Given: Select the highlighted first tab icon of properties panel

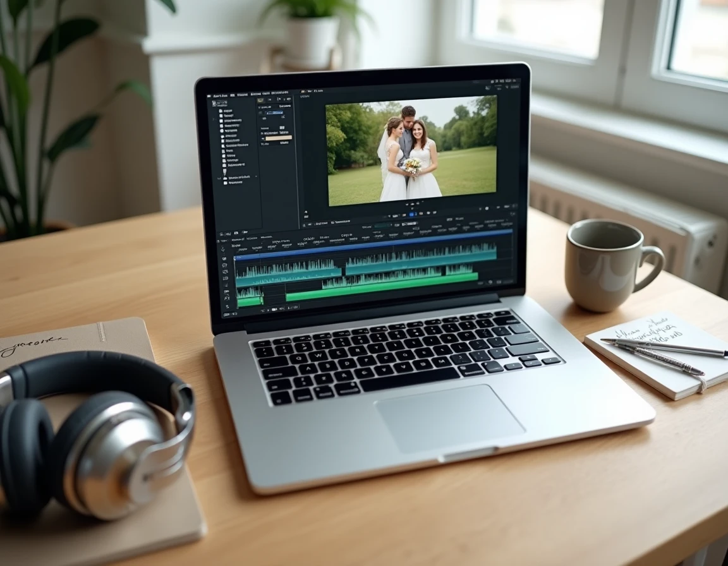Looking at the screenshot, I should pyautogui.click(x=260, y=100).
